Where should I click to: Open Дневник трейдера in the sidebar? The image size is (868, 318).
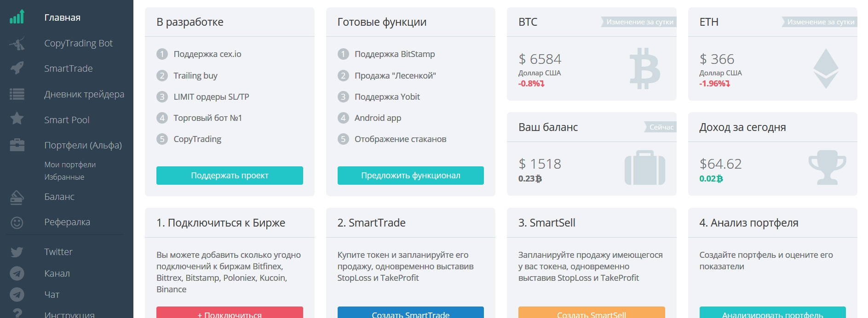[84, 94]
